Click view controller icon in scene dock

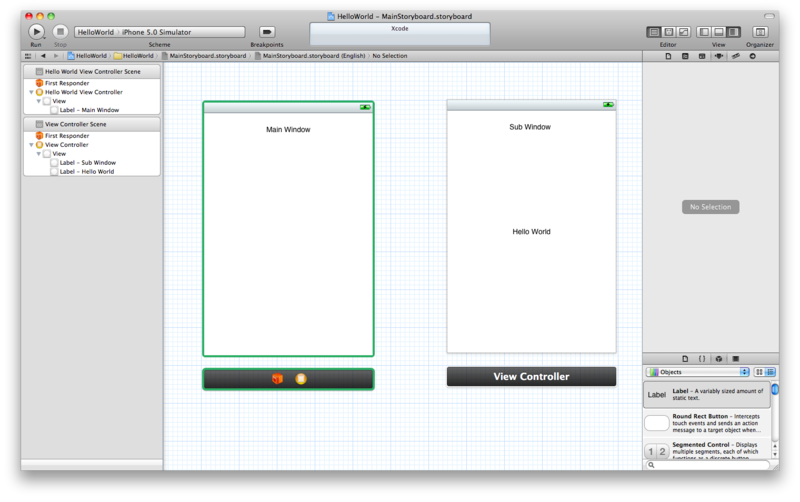point(301,379)
